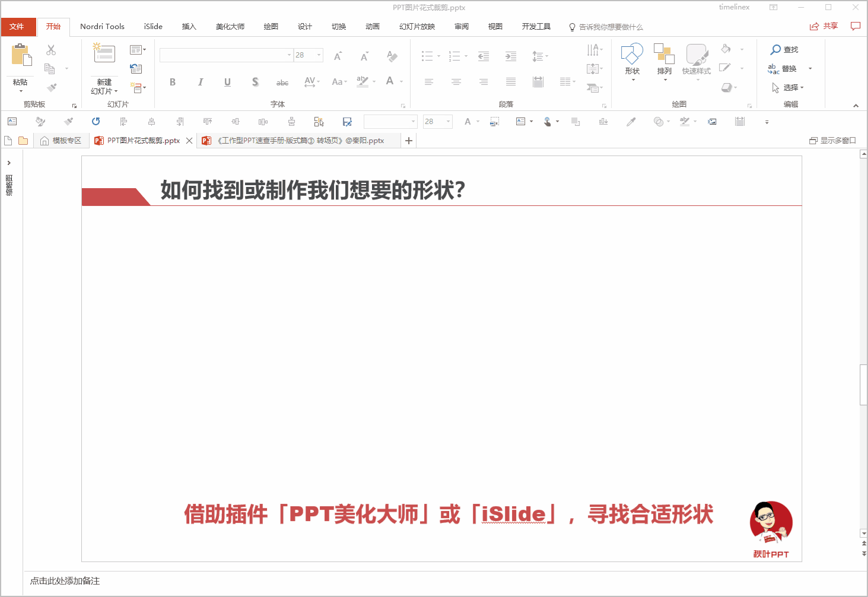Click the comments speech bubble icon
The width and height of the screenshot is (868, 597).
(855, 26)
